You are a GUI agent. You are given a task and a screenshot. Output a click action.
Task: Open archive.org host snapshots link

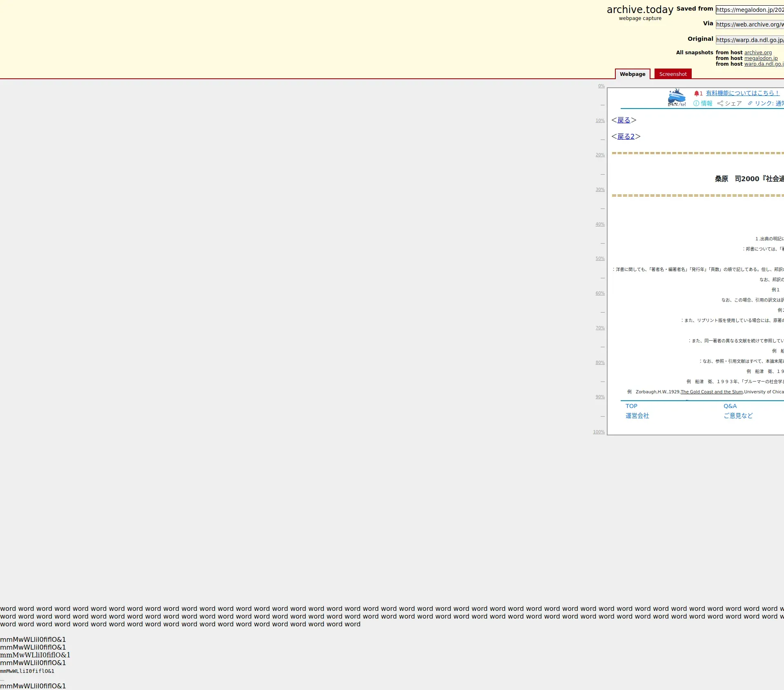(x=758, y=53)
